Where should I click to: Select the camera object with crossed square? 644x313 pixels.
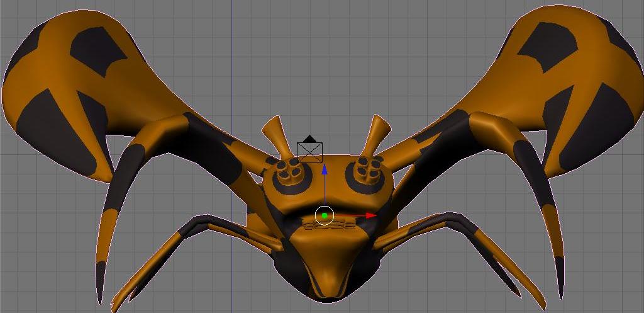[309, 149]
